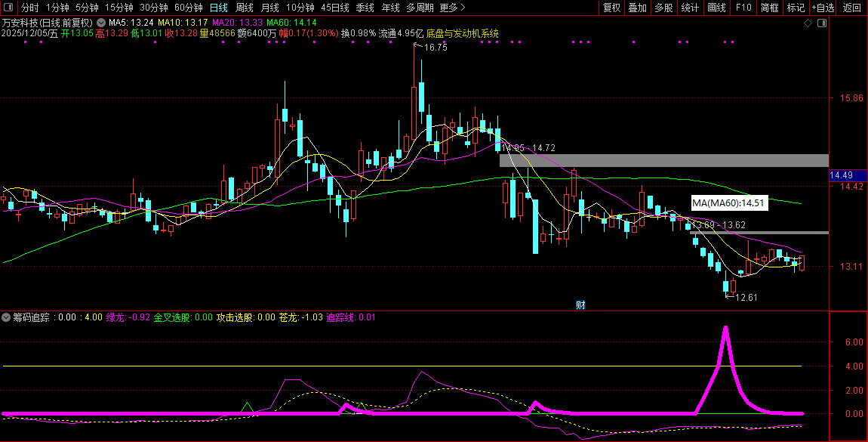Switch to 周线 weekly chart tab
The image size is (868, 442).
point(244,8)
